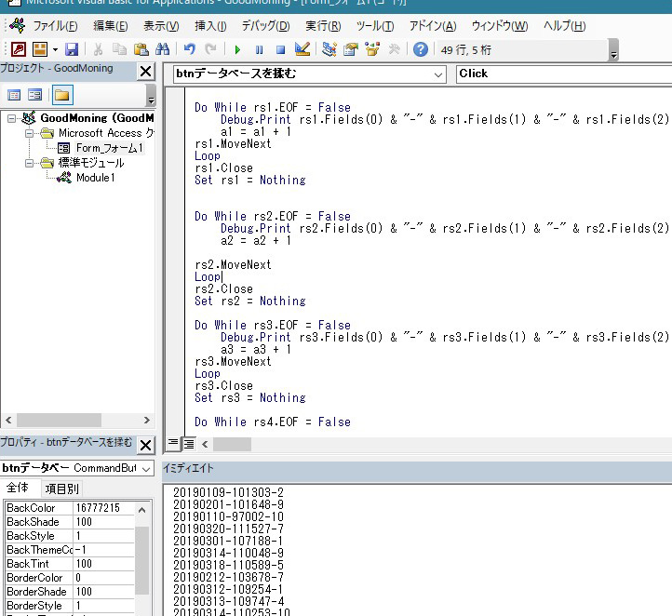Open the デバッグ(D) menu
Screen dimensions: 672x616
click(265, 26)
